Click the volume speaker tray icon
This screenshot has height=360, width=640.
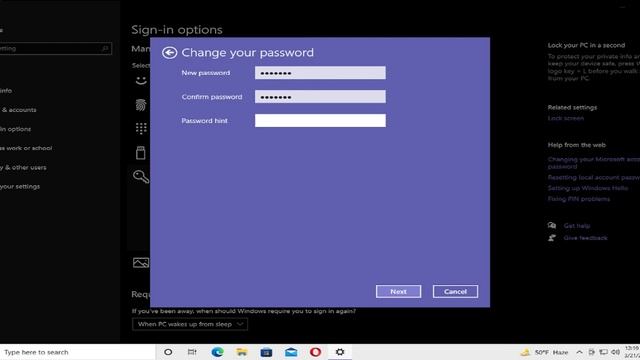616,352
